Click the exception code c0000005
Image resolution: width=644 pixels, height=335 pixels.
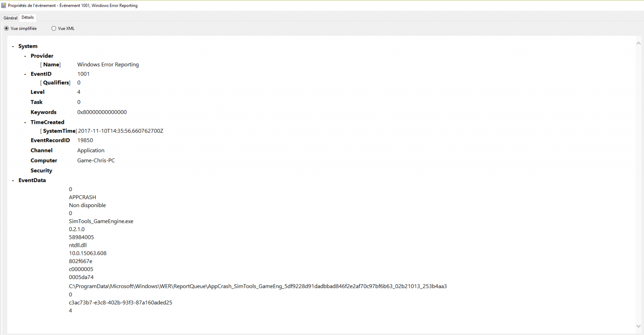tap(81, 269)
